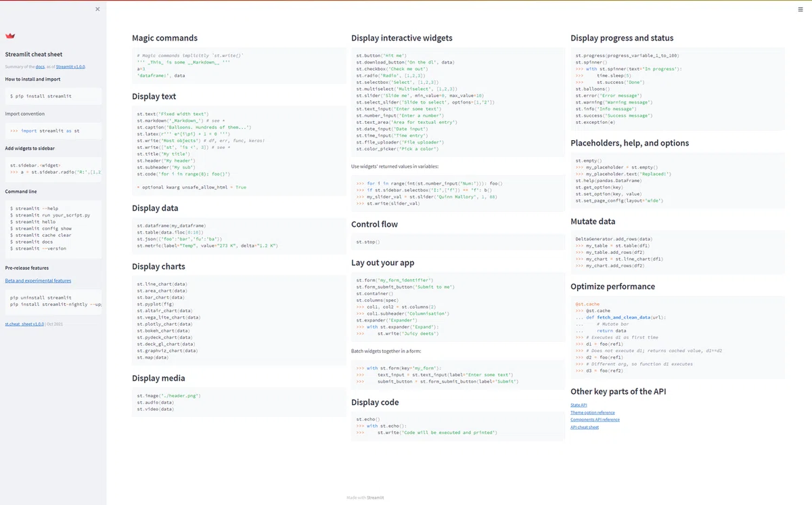Follow the 'Streamlit v1.0.0' link
The width and height of the screenshot is (812, 505).
click(x=70, y=67)
